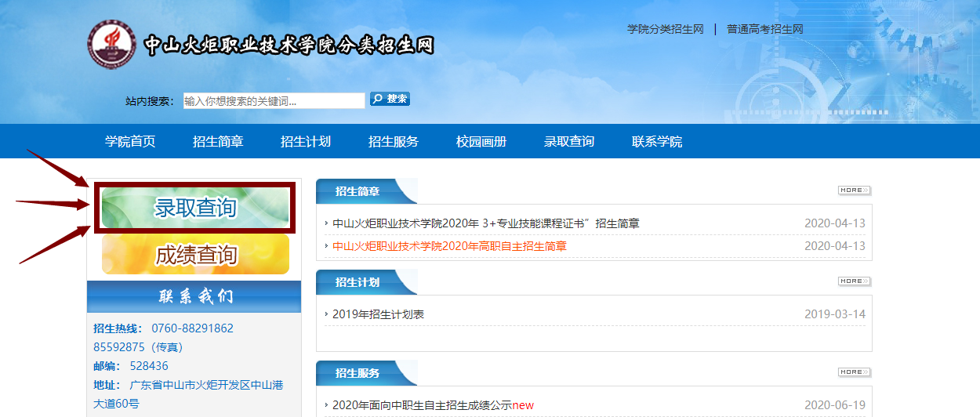Click the 站内搜索 label
This screenshot has width=980, height=417.
click(x=152, y=101)
